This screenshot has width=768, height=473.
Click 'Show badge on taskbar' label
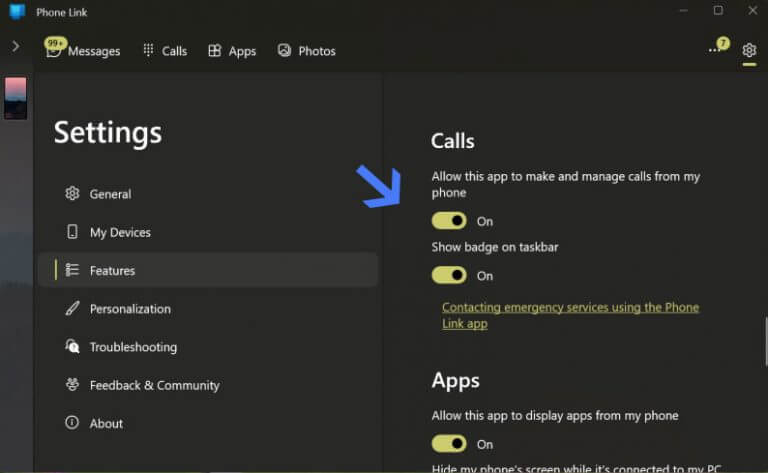[495, 247]
